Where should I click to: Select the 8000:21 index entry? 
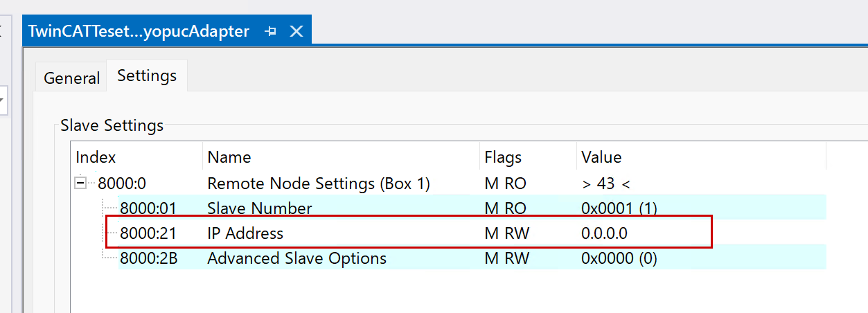pos(148,233)
